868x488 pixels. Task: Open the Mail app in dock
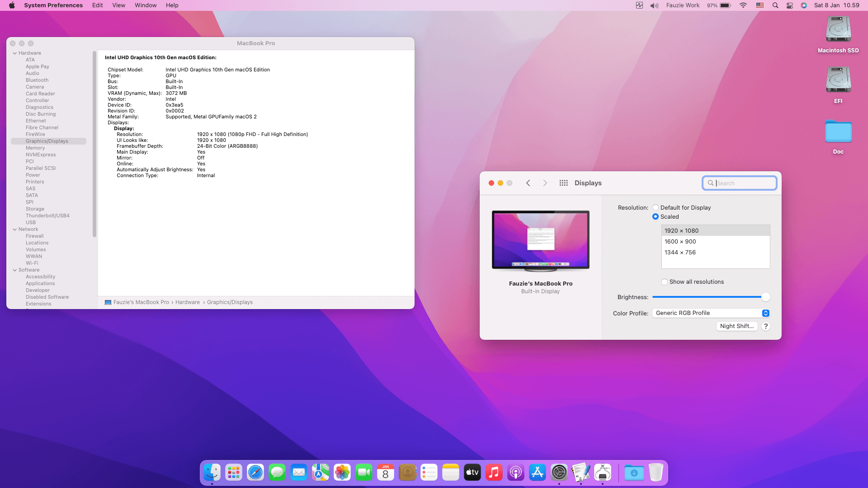pos(299,473)
